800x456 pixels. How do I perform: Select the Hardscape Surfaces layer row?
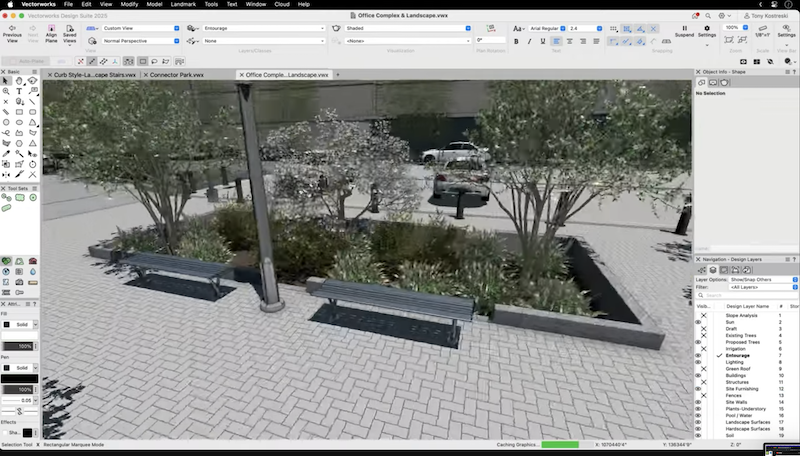click(x=746, y=429)
